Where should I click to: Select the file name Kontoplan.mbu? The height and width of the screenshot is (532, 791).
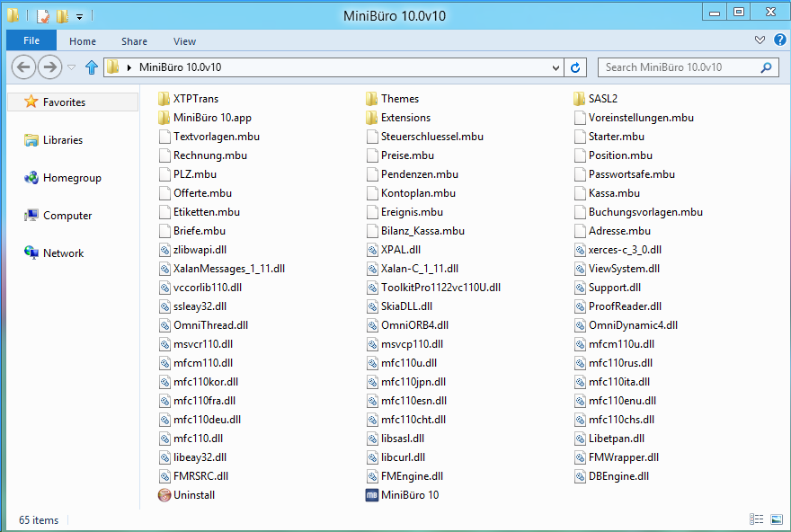(418, 193)
